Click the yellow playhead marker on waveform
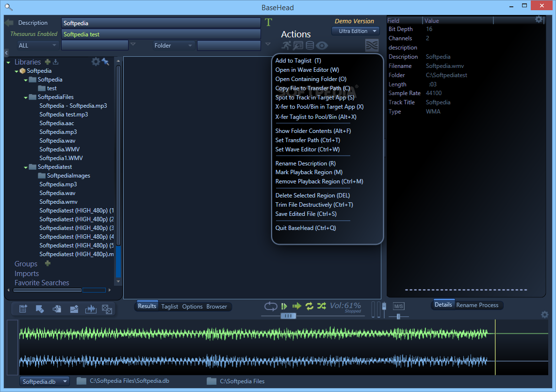The width and height of the screenshot is (556, 392). (x=495, y=347)
